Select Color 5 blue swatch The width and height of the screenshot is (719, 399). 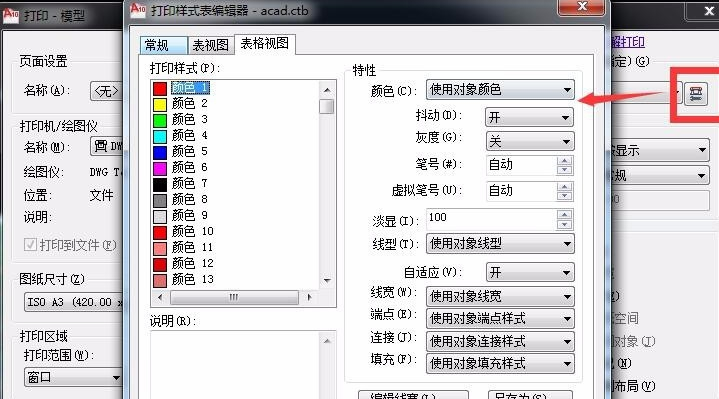tap(160, 152)
